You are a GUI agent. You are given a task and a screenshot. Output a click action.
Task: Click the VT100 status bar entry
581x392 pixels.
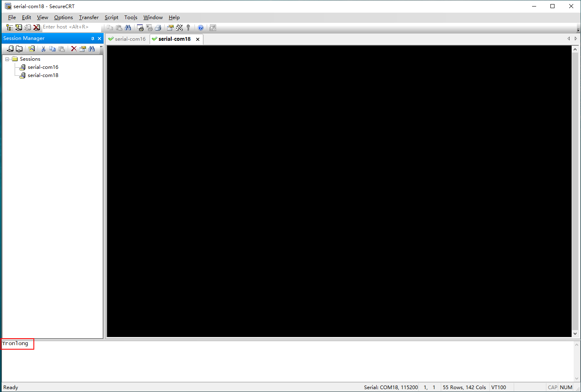pos(499,388)
